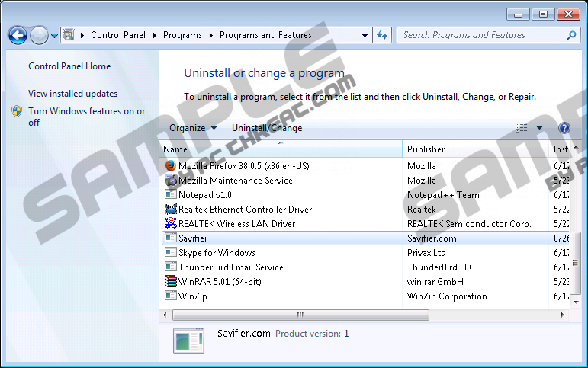Click the View installed updates link
The width and height of the screenshot is (588, 368).
72,94
